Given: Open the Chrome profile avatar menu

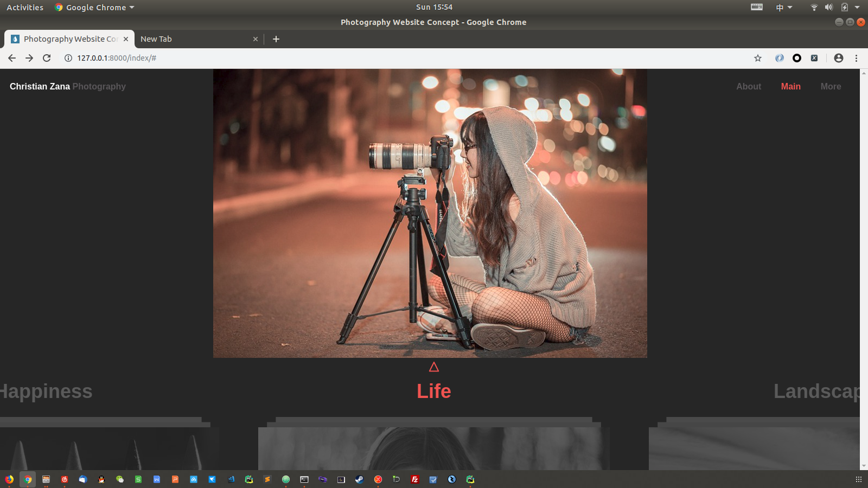Looking at the screenshot, I should coord(838,58).
